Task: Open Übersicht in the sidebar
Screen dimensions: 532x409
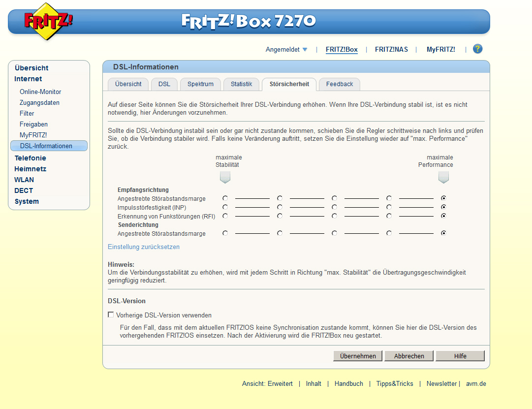Action: coord(31,68)
